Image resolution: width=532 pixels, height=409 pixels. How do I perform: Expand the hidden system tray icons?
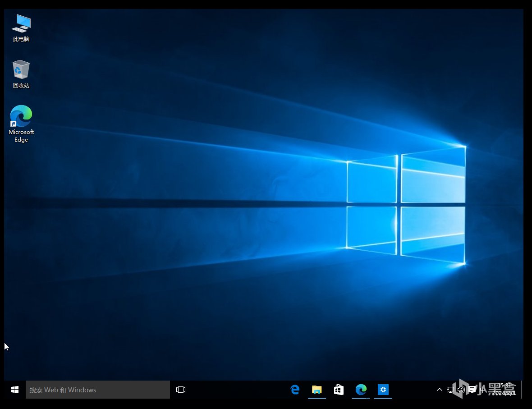(440, 390)
